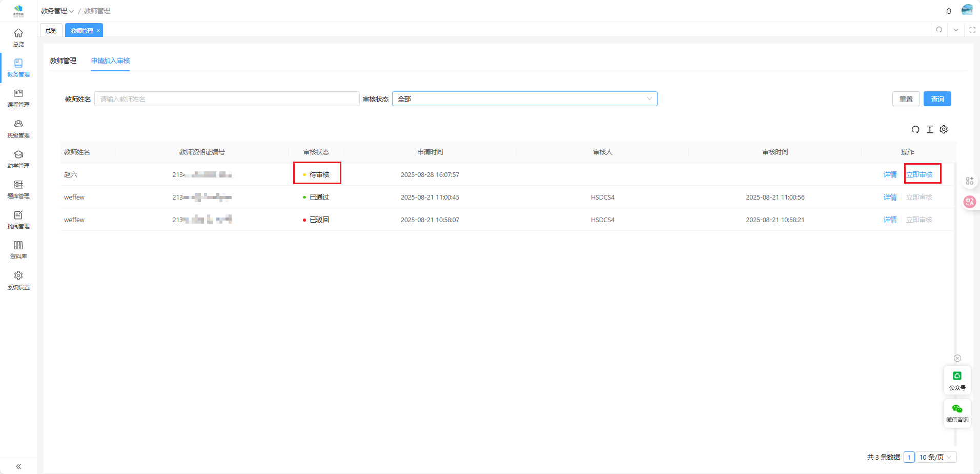
Task: Collapse the left sidebar
Action: coord(18,466)
